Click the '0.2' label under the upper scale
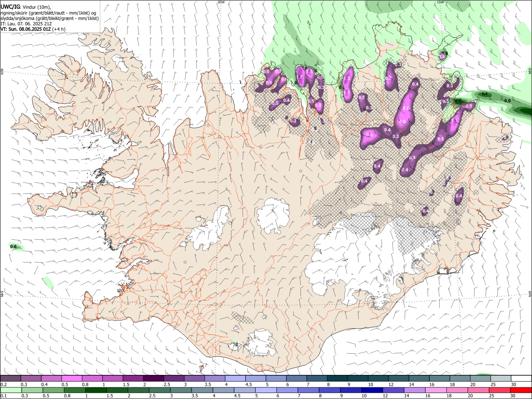Viewport: 532px width, 399px height. [x=4, y=384]
